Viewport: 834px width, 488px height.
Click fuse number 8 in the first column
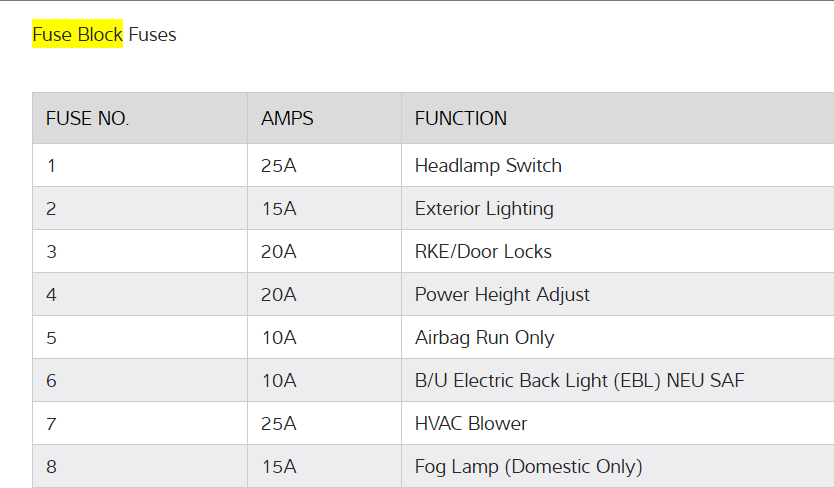pyautogui.click(x=51, y=467)
